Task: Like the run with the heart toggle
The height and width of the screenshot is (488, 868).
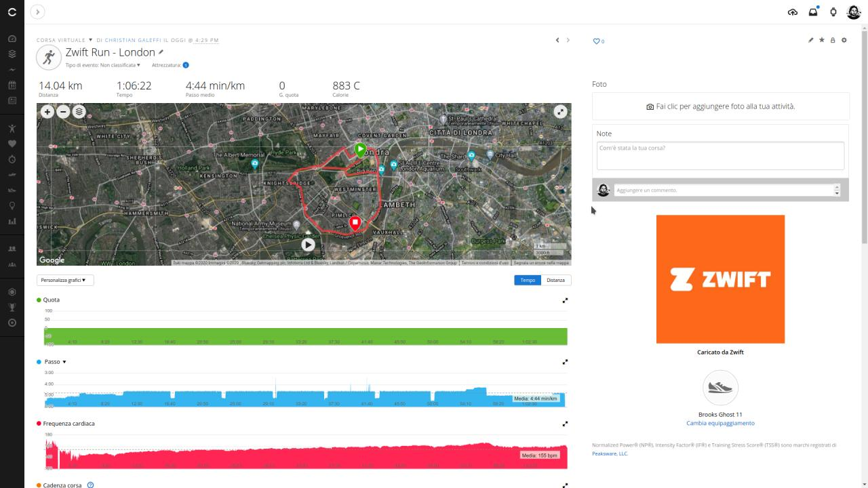Action: click(595, 41)
